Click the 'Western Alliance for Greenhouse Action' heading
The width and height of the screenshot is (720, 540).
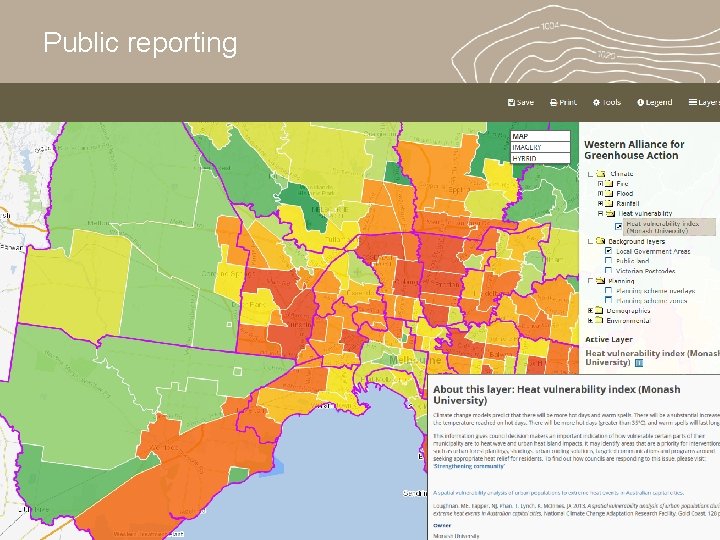[634, 150]
